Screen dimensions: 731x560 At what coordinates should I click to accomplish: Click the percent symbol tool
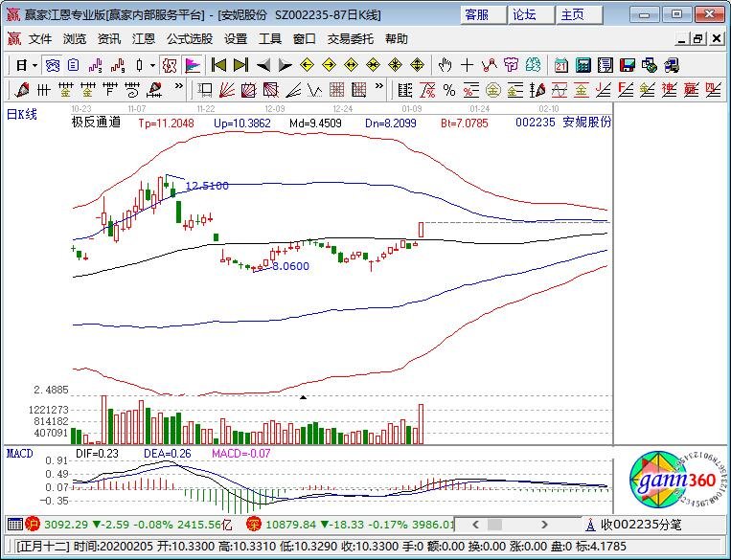click(x=449, y=89)
